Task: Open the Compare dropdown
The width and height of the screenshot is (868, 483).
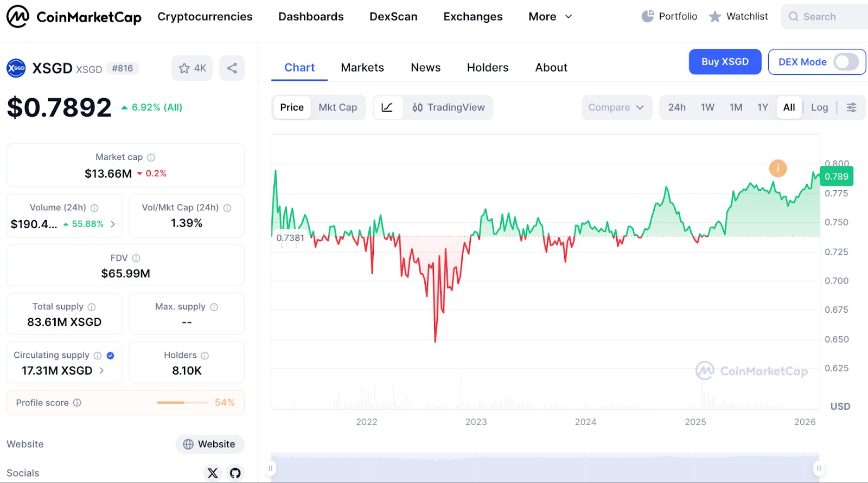Action: [617, 107]
